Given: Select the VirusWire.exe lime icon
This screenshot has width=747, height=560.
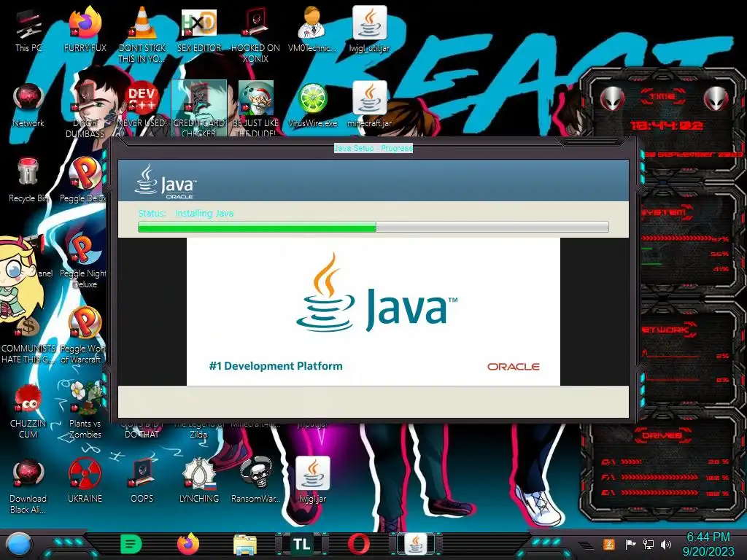Looking at the screenshot, I should (x=312, y=106).
